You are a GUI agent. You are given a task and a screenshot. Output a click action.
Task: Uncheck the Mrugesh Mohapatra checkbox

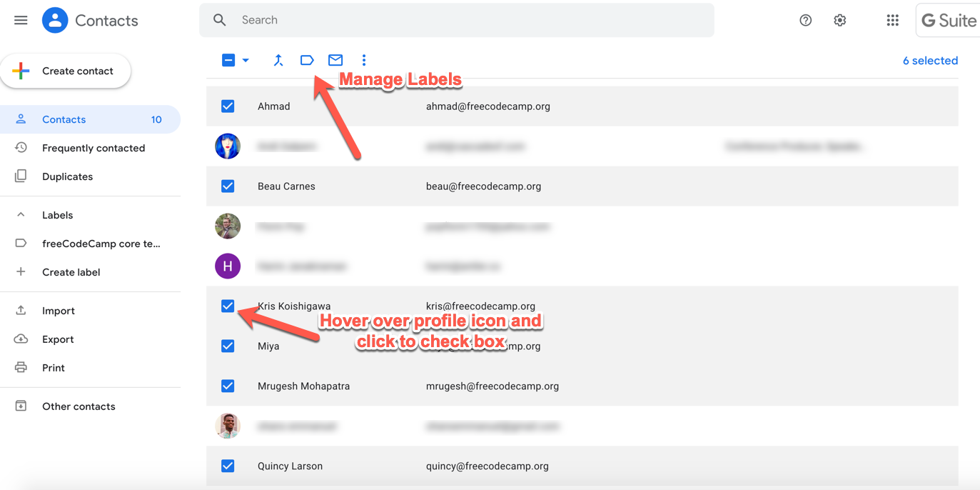(x=228, y=386)
